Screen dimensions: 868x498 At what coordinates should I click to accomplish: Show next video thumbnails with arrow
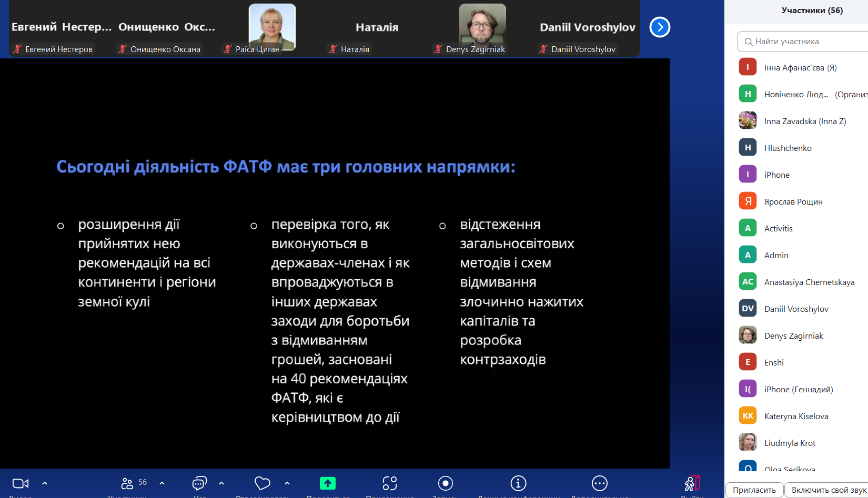660,27
